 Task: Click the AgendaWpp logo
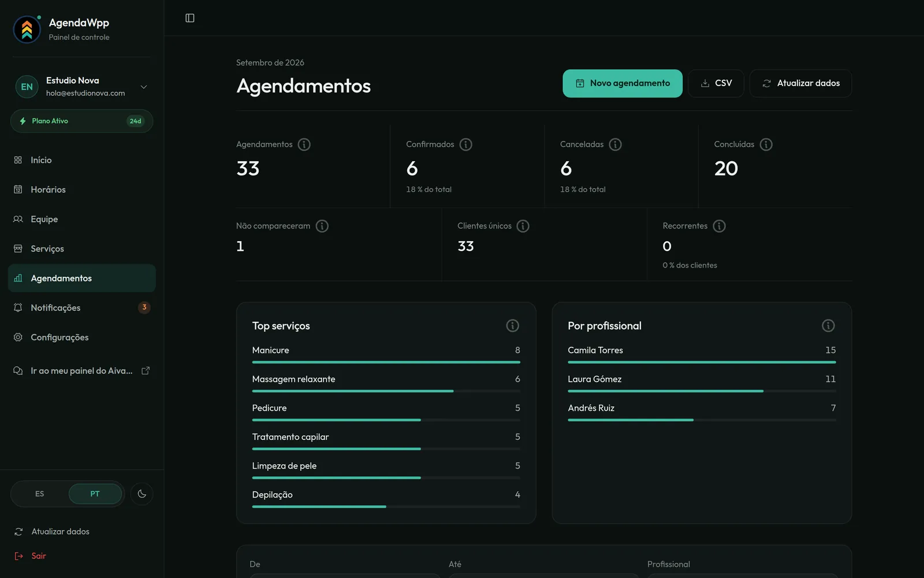[x=27, y=29]
